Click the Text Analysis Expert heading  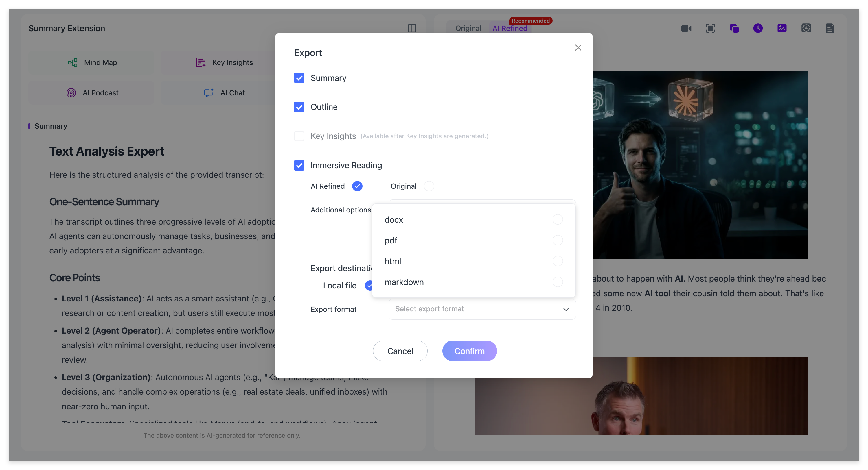coord(106,151)
